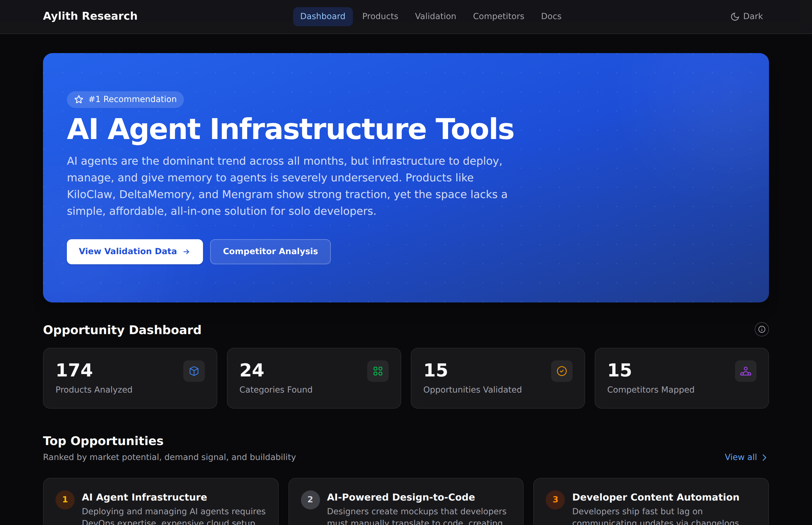Screen dimensions: 812x525
Task: Click the #1 Recommendation badge
Action: (125, 100)
